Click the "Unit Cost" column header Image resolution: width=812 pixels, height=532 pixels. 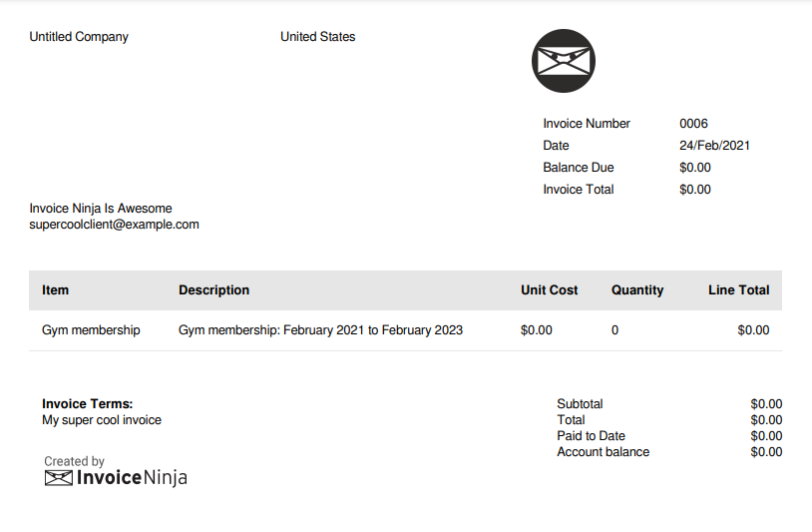549,290
